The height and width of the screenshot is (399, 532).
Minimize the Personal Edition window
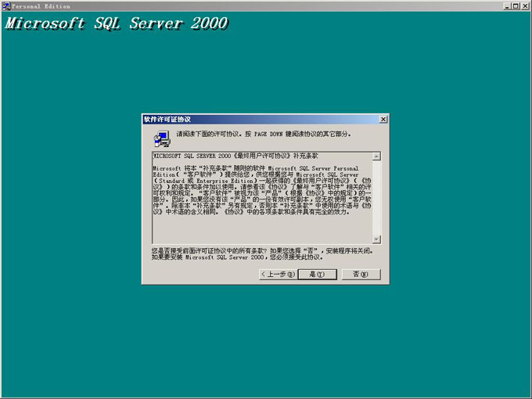[507, 6]
